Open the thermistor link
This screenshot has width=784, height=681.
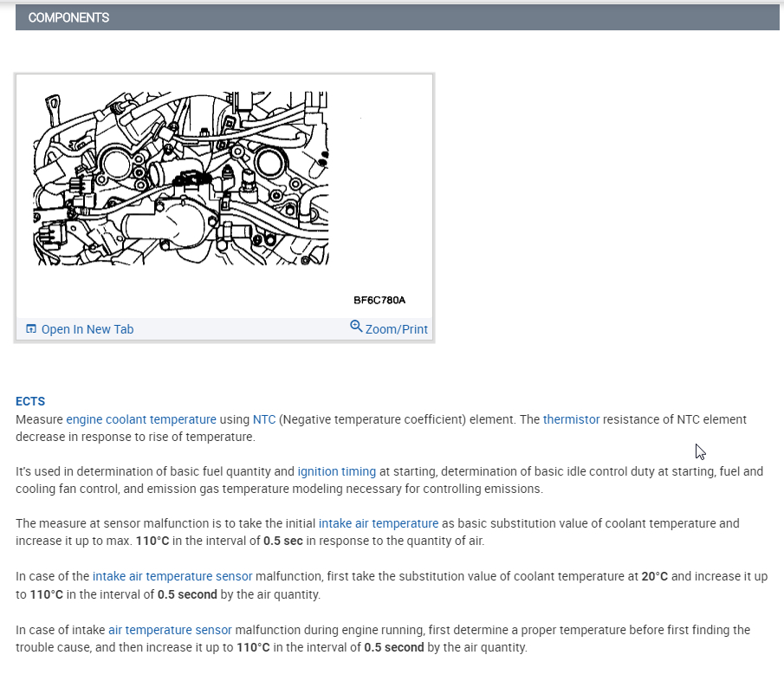pos(571,419)
